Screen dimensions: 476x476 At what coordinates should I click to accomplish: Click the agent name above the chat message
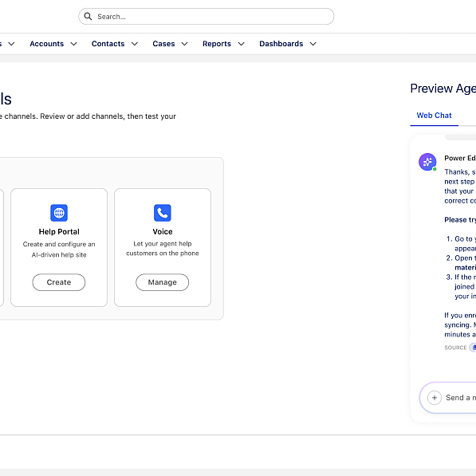tap(460, 158)
